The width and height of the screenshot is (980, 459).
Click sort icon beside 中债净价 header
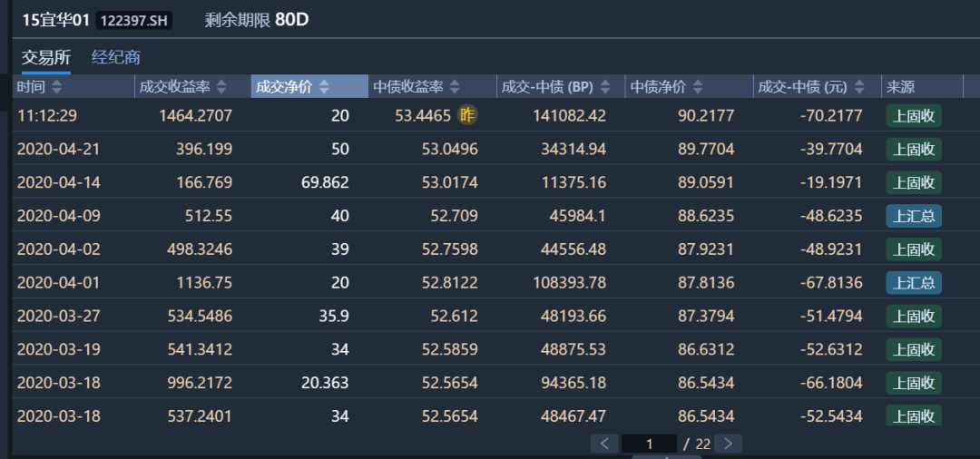point(697,87)
